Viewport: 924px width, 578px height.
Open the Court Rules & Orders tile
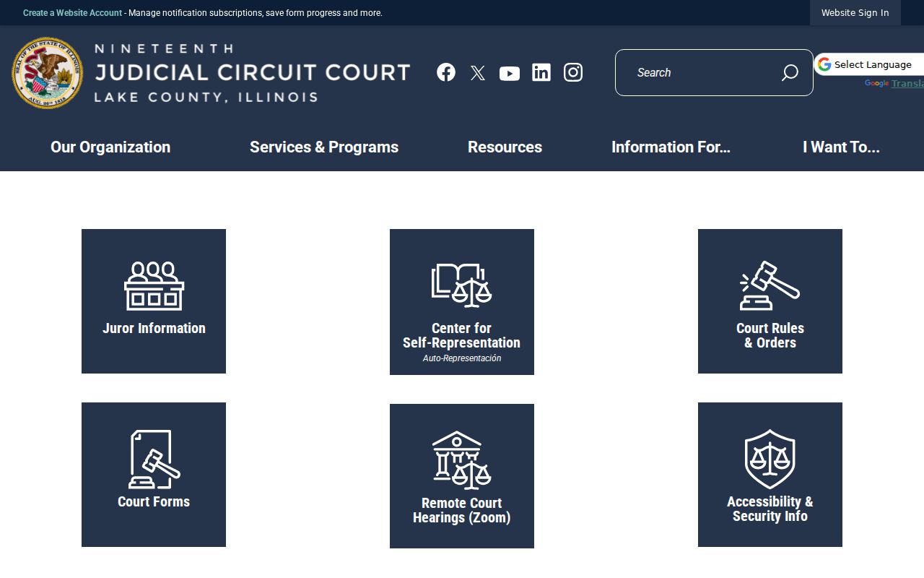click(x=770, y=301)
